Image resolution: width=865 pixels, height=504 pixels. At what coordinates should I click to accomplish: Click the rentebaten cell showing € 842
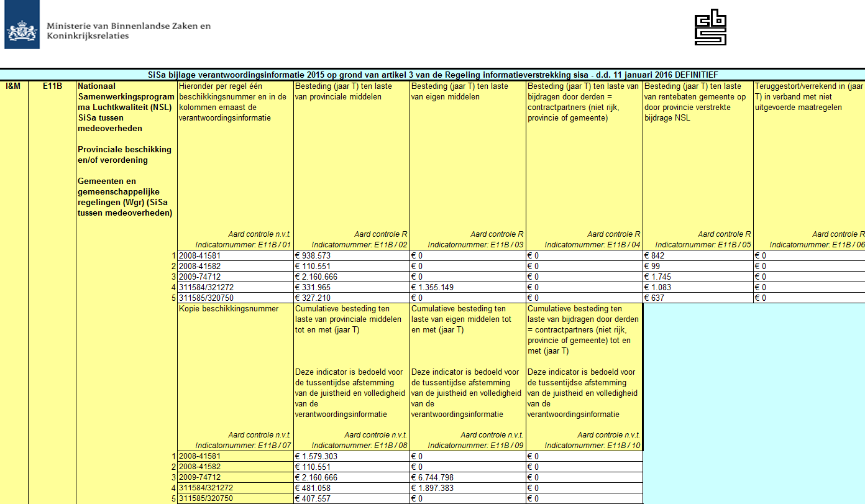pos(698,255)
